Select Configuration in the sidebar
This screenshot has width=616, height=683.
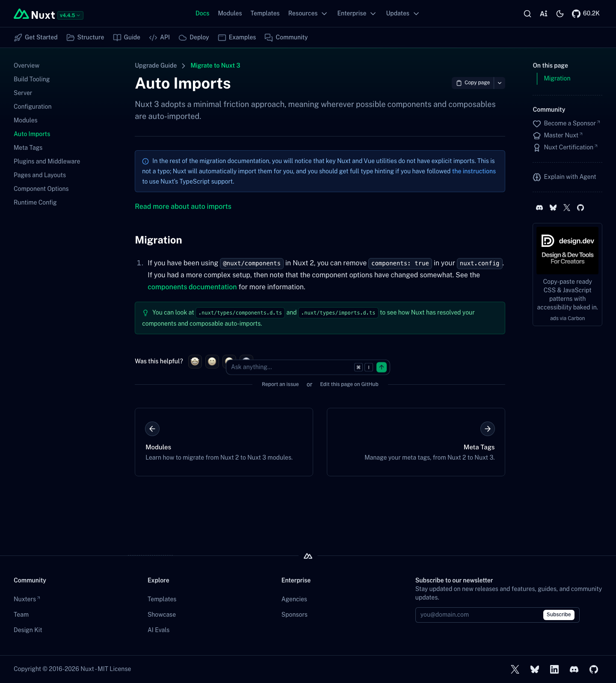pyautogui.click(x=33, y=107)
